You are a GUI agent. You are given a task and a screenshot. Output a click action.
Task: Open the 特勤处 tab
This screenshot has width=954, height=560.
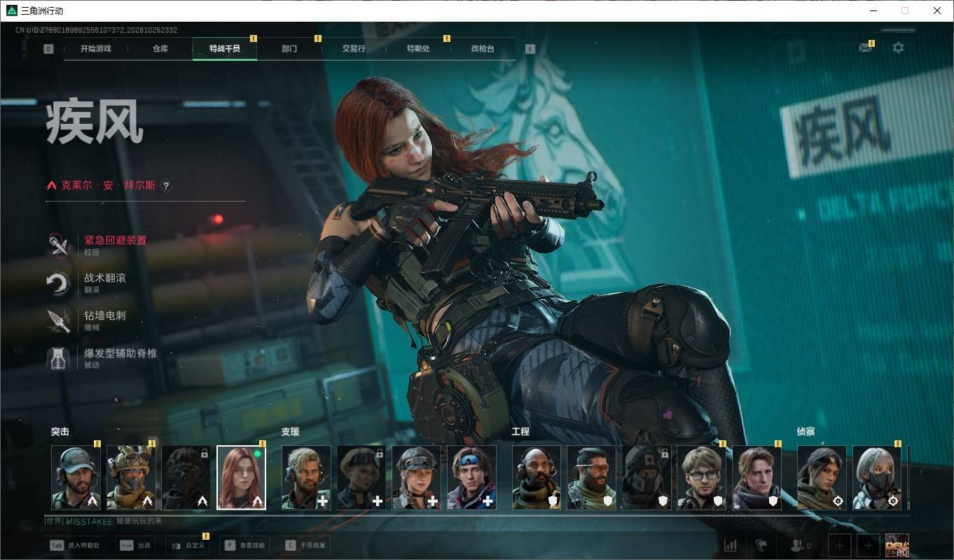coord(418,49)
